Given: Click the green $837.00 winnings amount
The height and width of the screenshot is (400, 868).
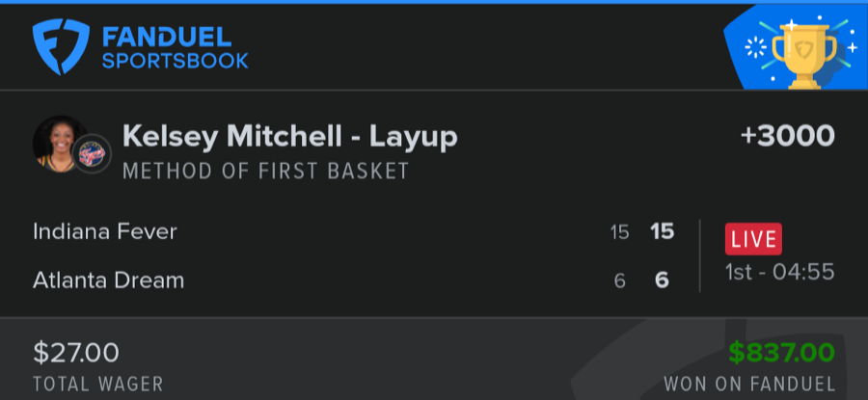Looking at the screenshot, I should point(781,353).
